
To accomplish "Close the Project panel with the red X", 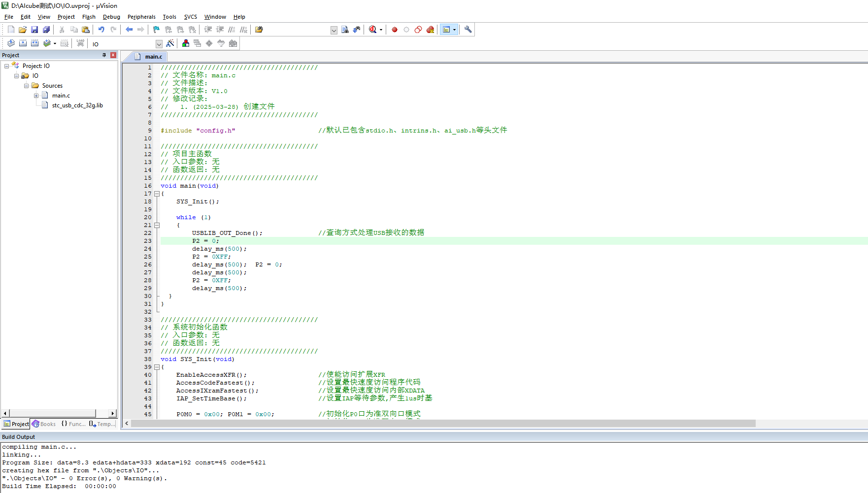I will point(113,55).
